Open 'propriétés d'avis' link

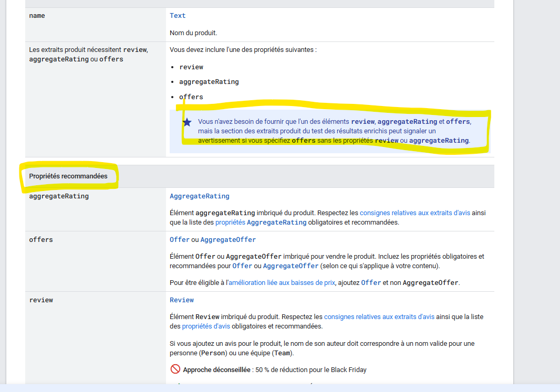coord(206,326)
